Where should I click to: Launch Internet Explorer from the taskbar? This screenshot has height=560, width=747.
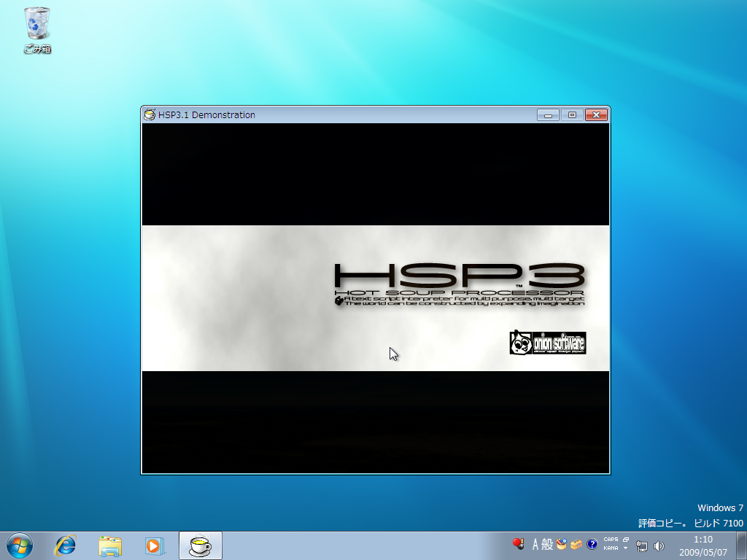(65, 545)
